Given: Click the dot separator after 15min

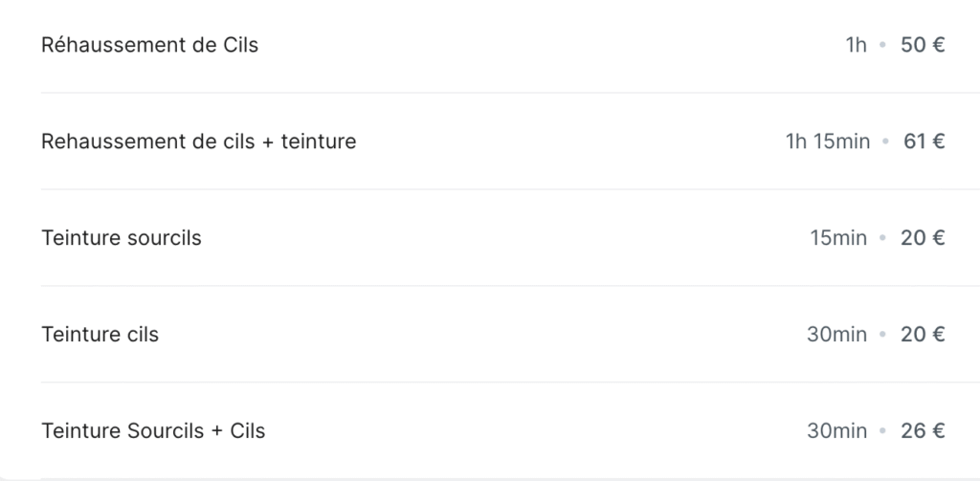Looking at the screenshot, I should tap(882, 238).
